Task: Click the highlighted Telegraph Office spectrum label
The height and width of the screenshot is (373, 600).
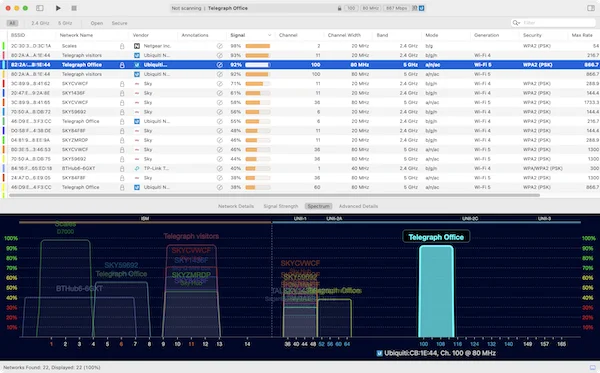Action: click(x=436, y=237)
